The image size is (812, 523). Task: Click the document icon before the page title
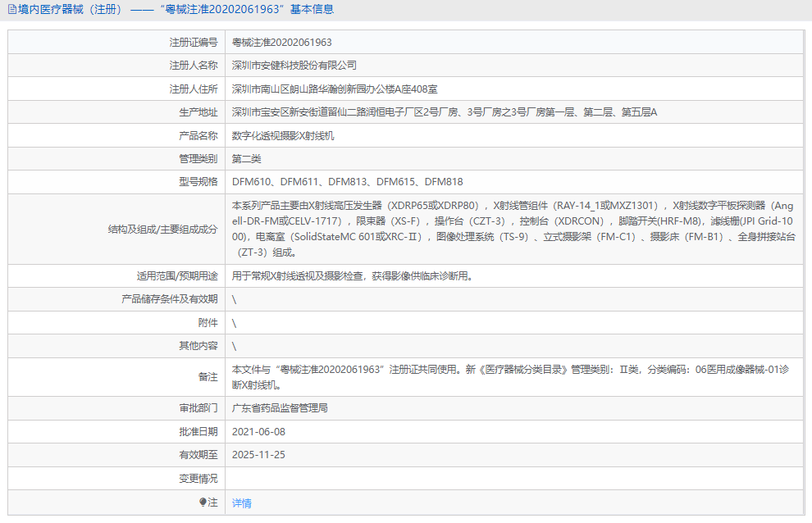11,9
